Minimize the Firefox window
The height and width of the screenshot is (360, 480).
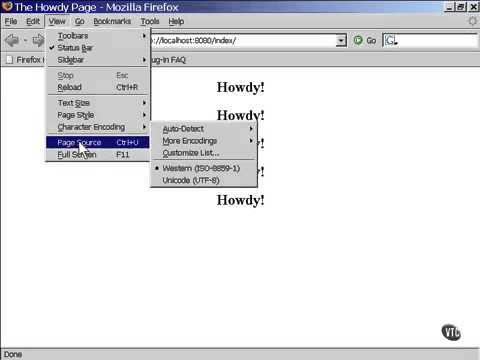[x=449, y=7]
